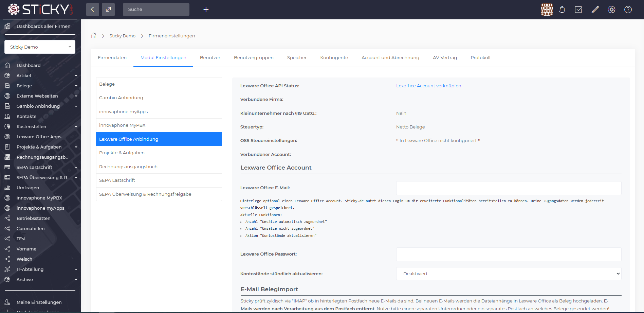Image resolution: width=644 pixels, height=313 pixels.
Task: Open settings gear icon in header
Action: [611, 10]
